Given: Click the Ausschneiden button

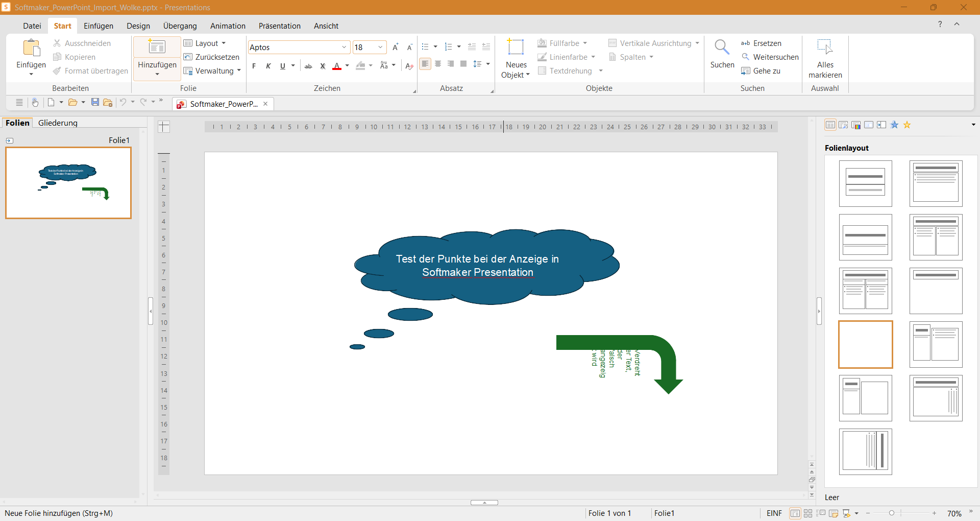Looking at the screenshot, I should 82,43.
